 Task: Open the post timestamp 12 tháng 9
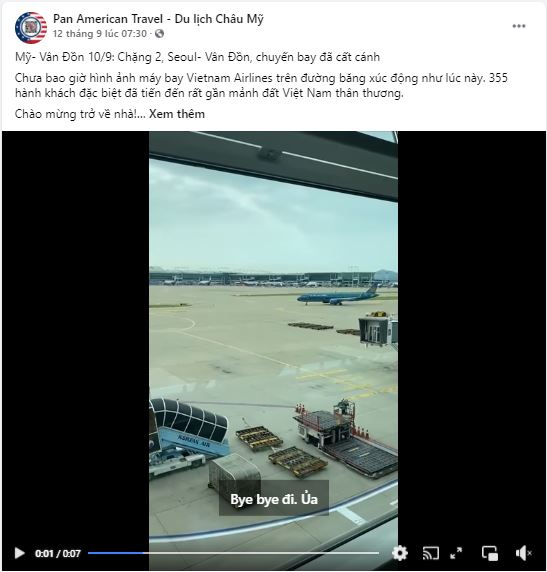point(100,34)
